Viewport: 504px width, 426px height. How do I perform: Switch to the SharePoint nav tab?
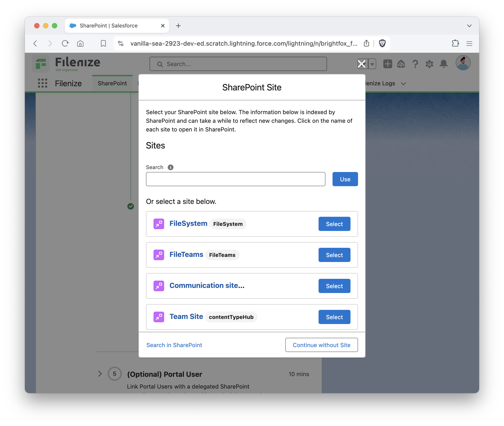pyautogui.click(x=112, y=83)
